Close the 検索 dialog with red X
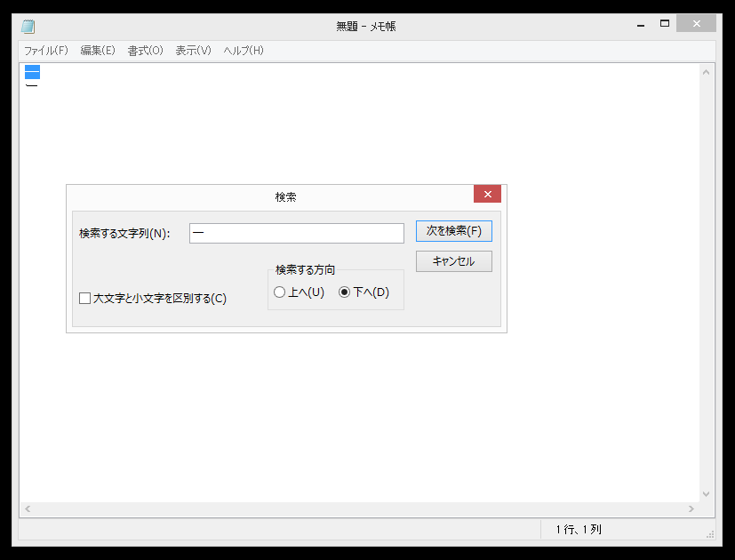Screen dimensions: 735x560 (x=487, y=195)
